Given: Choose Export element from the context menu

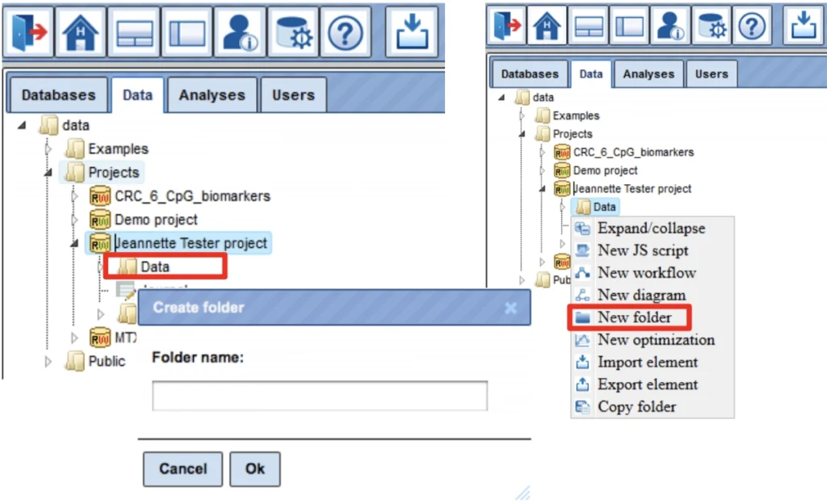Looking at the screenshot, I should tap(647, 384).
